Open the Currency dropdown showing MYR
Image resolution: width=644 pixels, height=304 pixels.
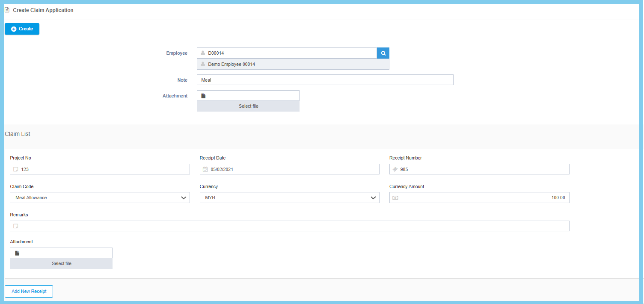pos(289,198)
